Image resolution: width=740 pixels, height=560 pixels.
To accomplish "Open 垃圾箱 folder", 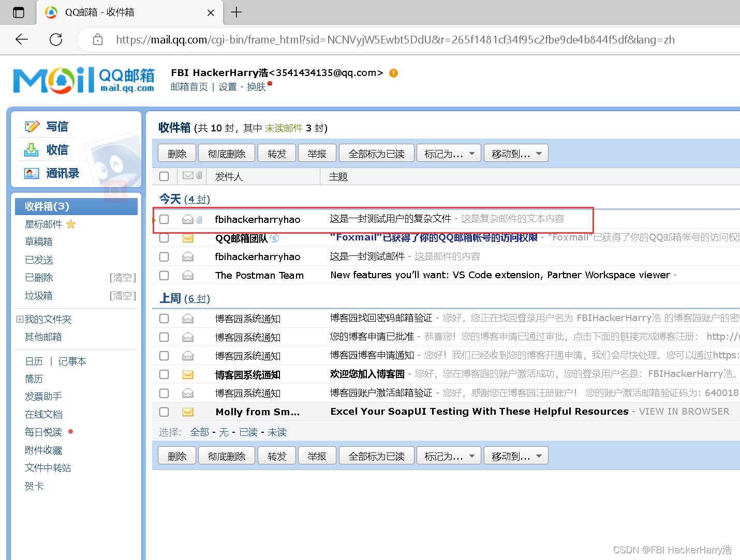I will (38, 295).
